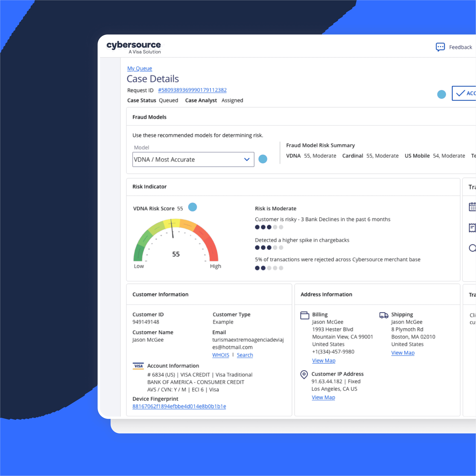Select Boston, MA 02010
This screenshot has height=476, width=476.
[x=413, y=337]
